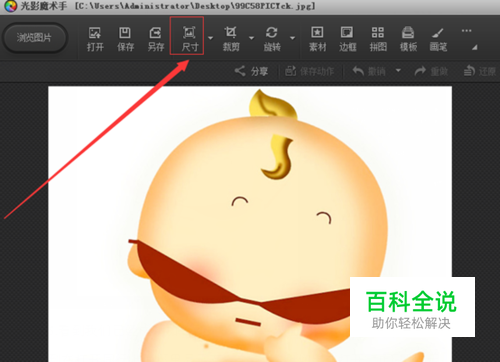Select the 裁剪 crop tool

231,39
